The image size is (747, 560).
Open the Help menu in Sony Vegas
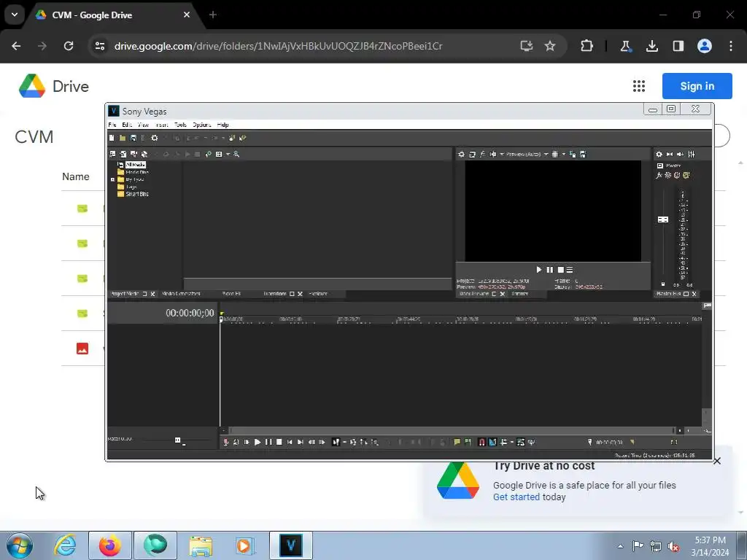pyautogui.click(x=223, y=125)
